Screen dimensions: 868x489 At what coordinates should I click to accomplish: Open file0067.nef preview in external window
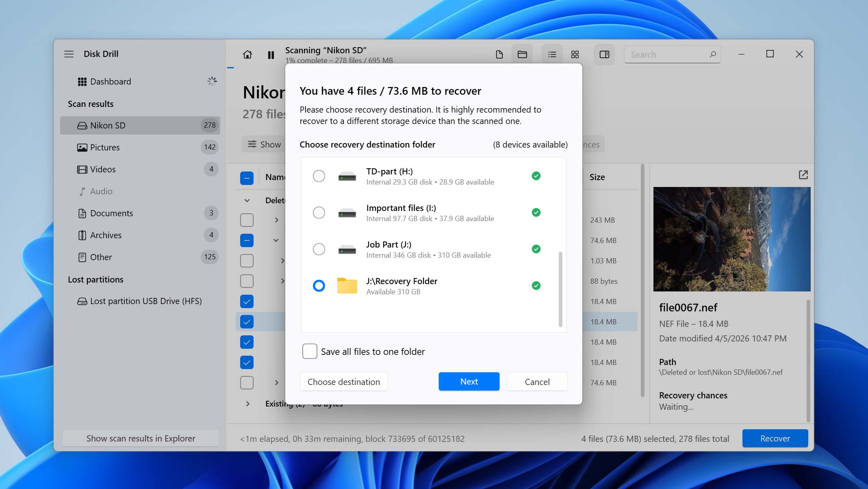[x=804, y=174]
